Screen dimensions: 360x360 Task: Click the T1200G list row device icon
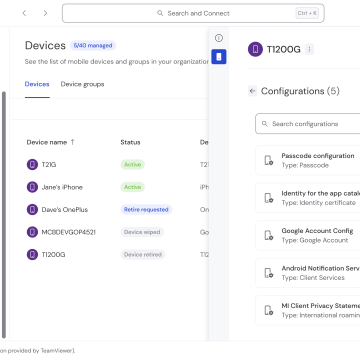pyautogui.click(x=32, y=255)
